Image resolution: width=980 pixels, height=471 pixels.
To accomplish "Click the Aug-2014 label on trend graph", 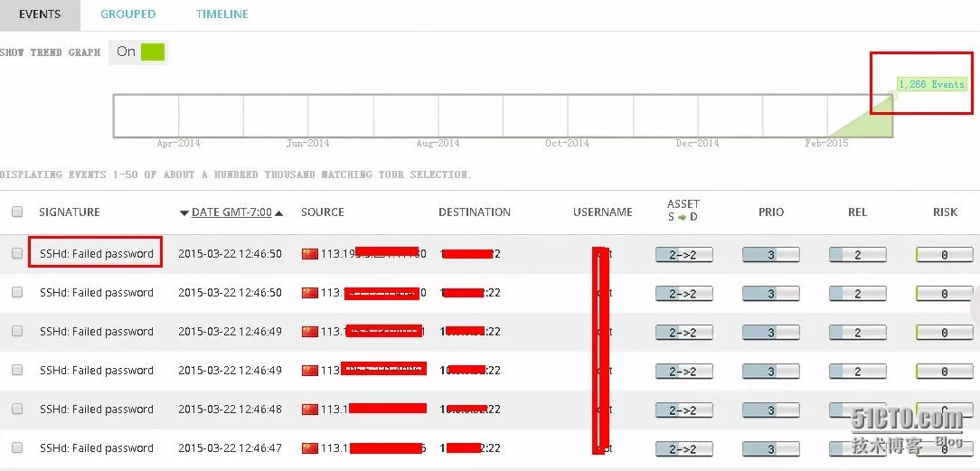I will point(438,143).
